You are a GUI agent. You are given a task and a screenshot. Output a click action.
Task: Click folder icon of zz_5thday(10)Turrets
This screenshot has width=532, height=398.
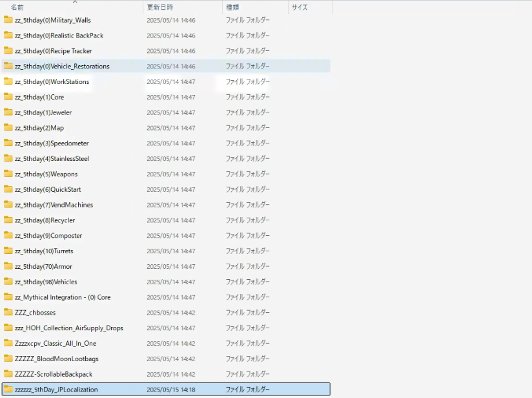[8, 251]
